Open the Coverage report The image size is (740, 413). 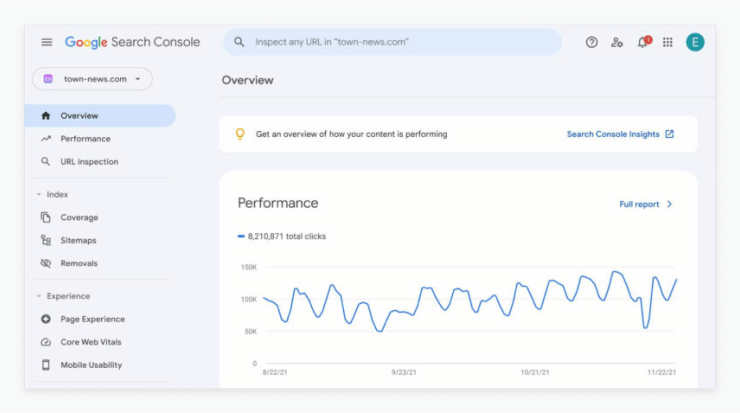(x=79, y=218)
